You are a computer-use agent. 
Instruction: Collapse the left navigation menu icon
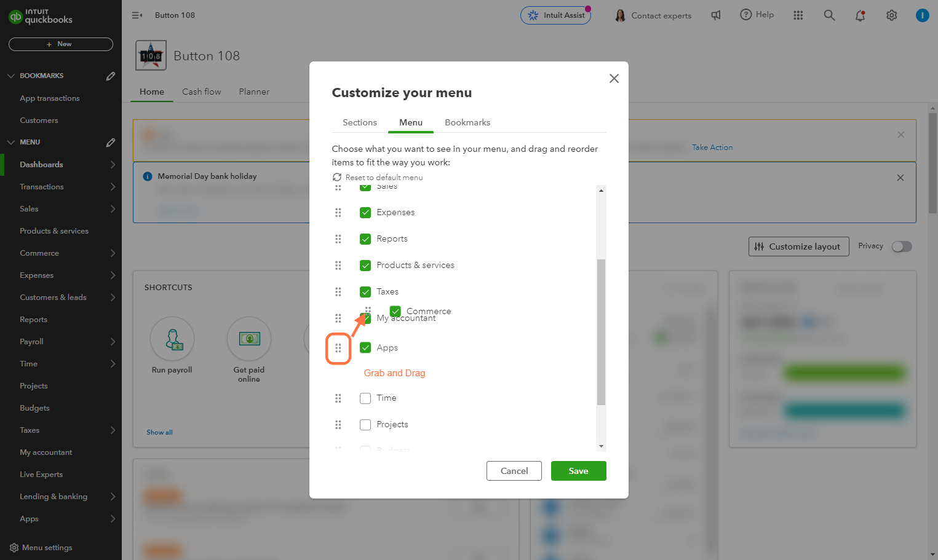pyautogui.click(x=137, y=15)
